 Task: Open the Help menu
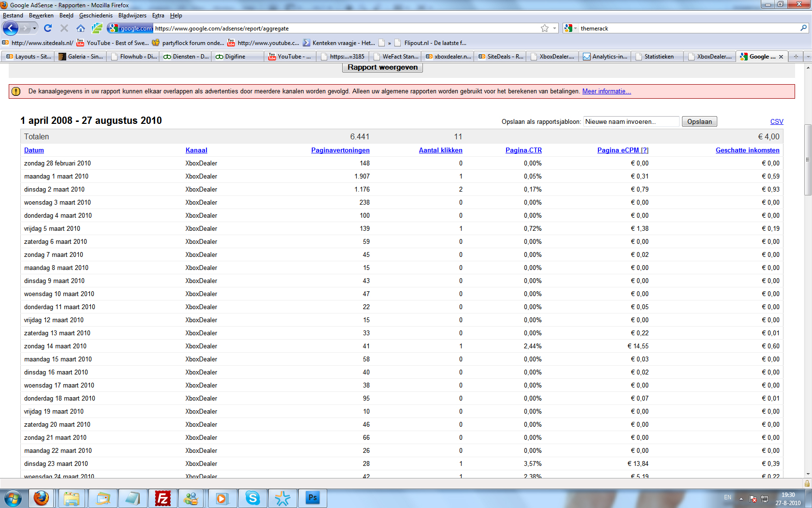176,15
